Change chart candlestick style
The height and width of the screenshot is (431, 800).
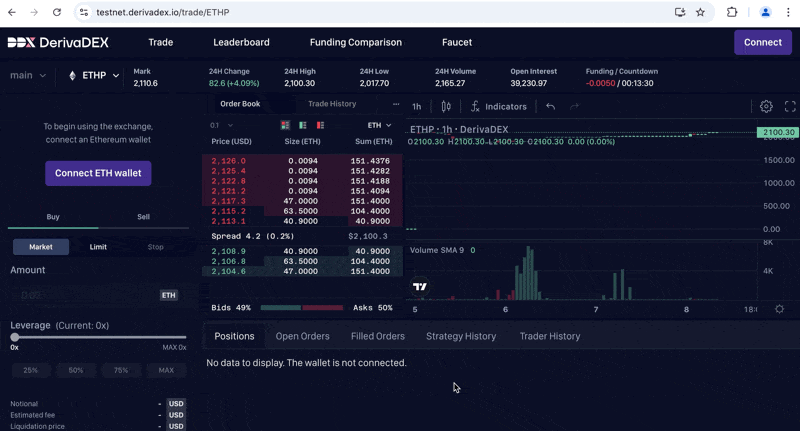446,106
